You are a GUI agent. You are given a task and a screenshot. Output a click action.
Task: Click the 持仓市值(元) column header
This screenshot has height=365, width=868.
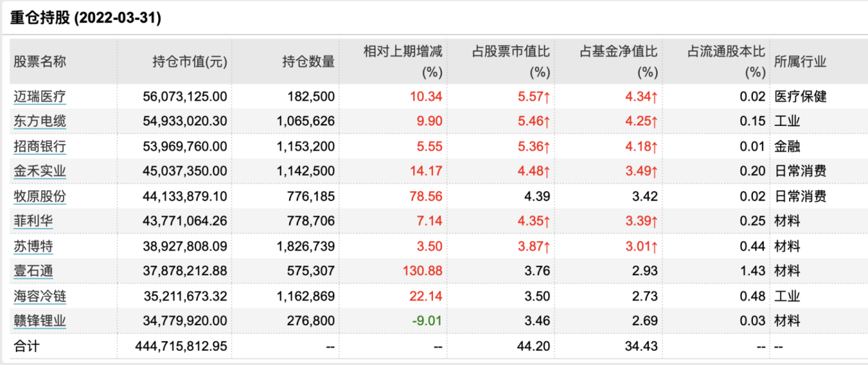point(189,61)
